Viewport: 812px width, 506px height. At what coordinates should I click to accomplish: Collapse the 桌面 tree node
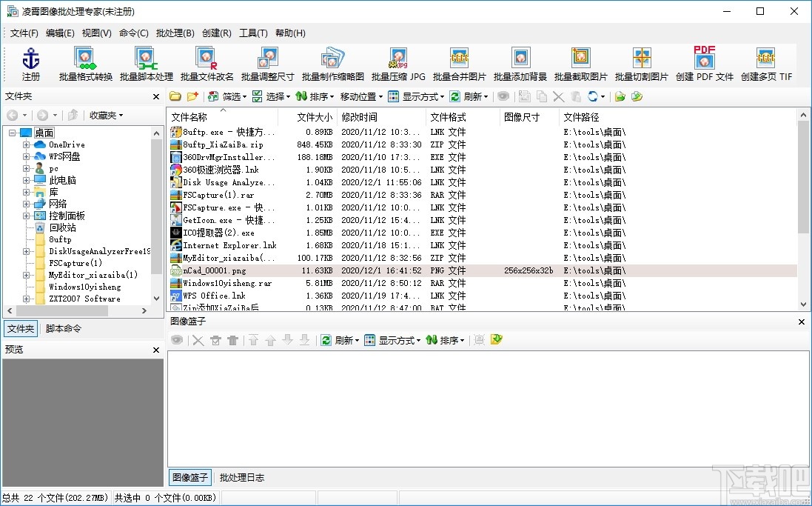pos(12,133)
